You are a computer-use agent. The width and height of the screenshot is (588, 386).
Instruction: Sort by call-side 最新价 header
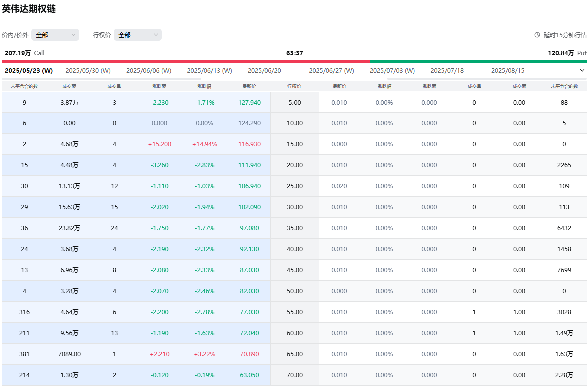[249, 86]
